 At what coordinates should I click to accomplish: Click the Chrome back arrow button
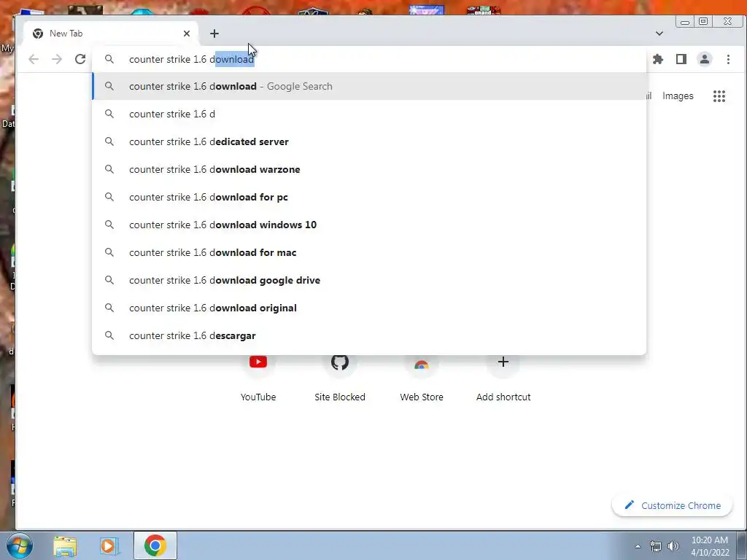(x=34, y=59)
